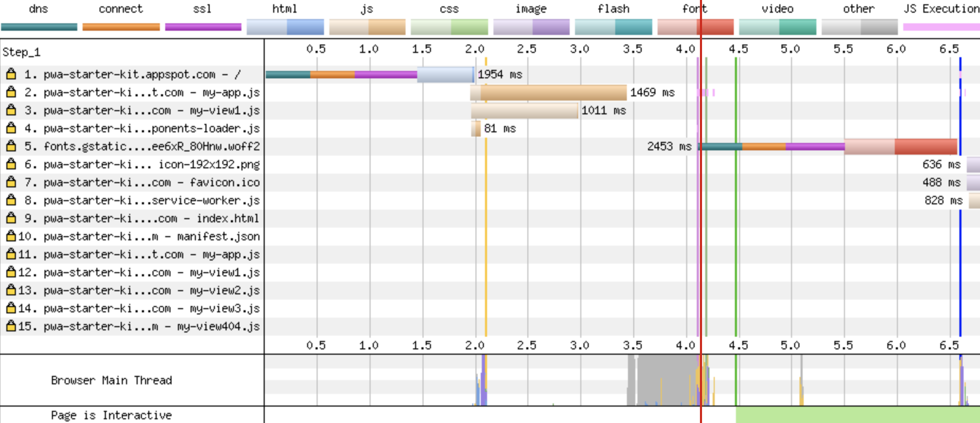Click the Browser Main Thread label
980x423 pixels.
(x=112, y=380)
